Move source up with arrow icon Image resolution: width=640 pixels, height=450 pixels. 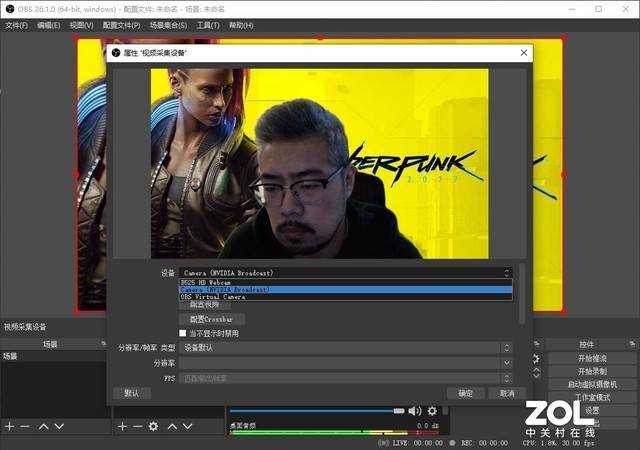point(172,426)
